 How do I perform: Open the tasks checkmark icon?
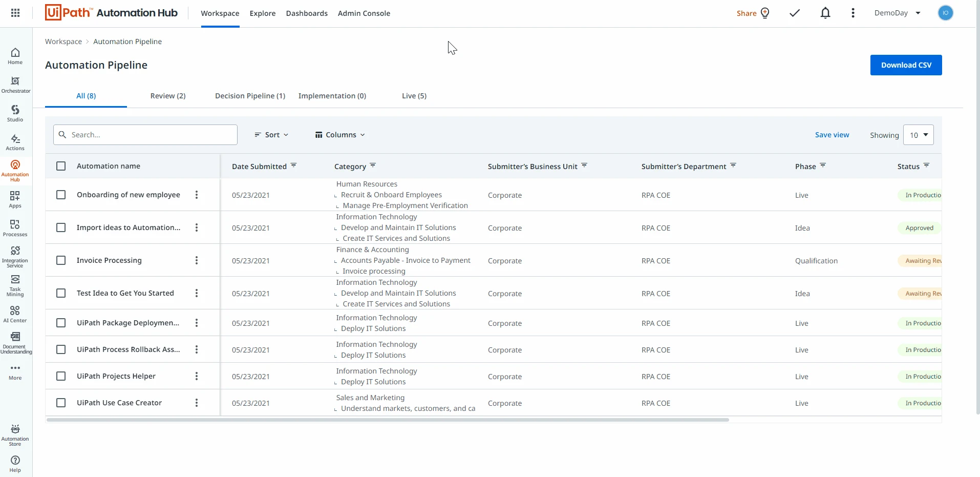pos(795,13)
